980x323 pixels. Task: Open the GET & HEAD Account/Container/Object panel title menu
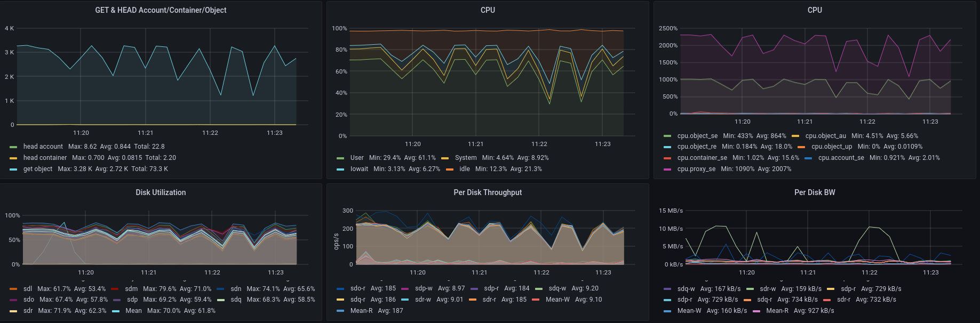pos(161,10)
